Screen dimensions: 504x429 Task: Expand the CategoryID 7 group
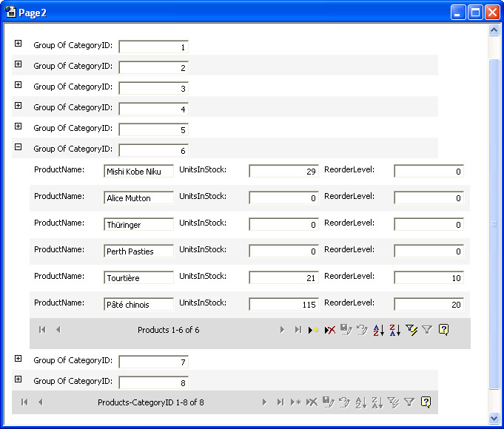(18, 359)
